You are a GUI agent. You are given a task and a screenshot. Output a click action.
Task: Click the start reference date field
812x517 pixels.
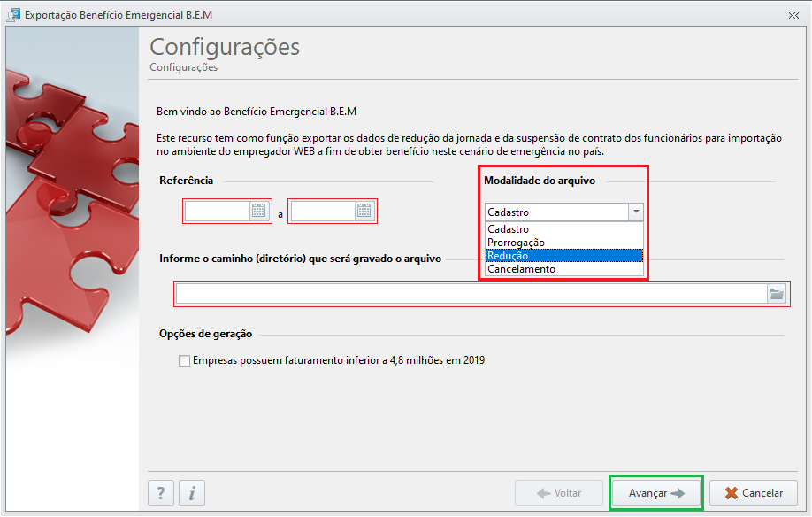pyautogui.click(x=218, y=212)
